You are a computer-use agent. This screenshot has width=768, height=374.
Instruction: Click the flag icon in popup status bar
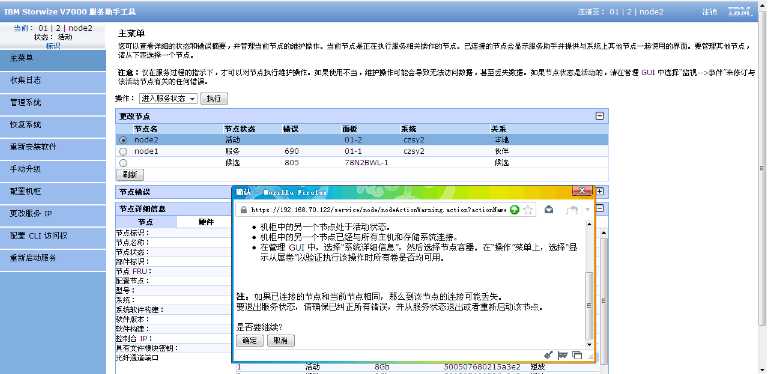(x=562, y=355)
